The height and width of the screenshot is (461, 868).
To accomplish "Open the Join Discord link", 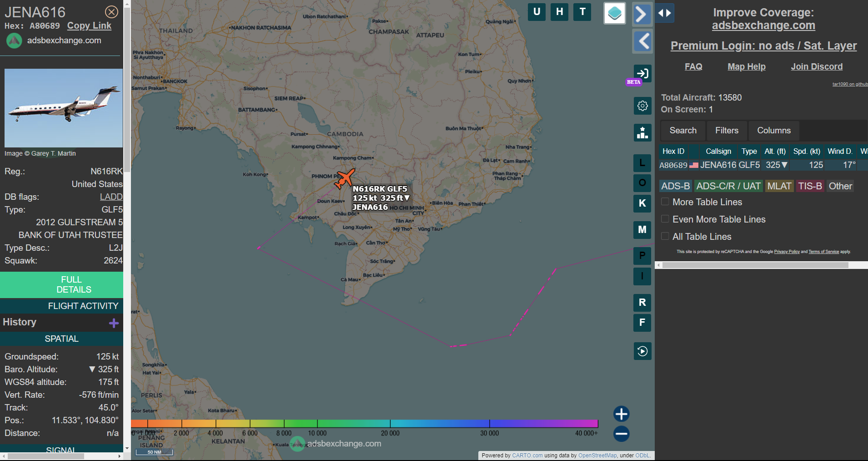I will click(x=817, y=67).
